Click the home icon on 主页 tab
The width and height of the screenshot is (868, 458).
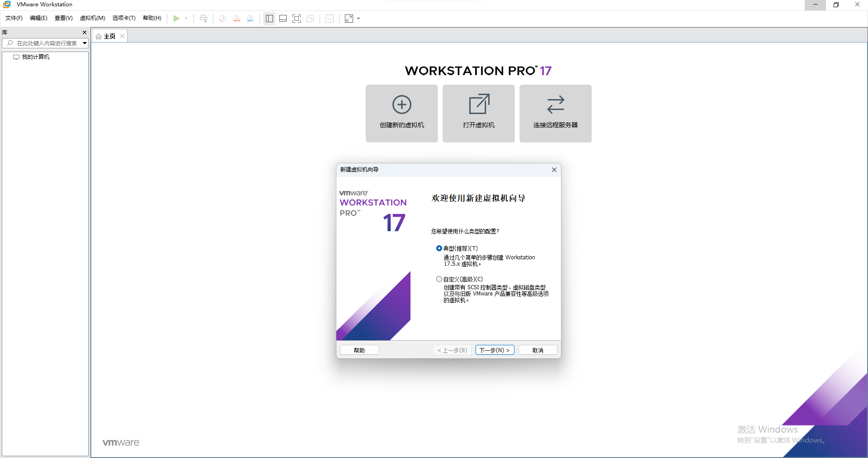[x=99, y=36]
